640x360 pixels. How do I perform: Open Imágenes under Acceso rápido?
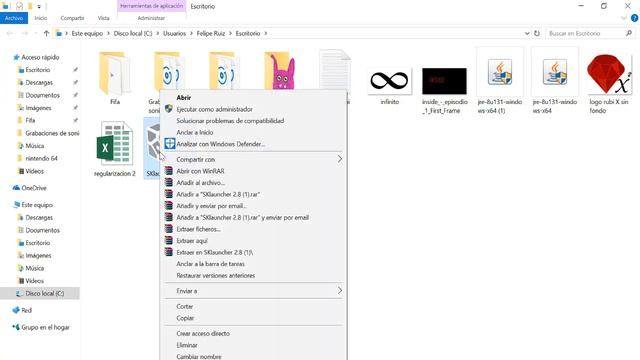click(x=38, y=108)
